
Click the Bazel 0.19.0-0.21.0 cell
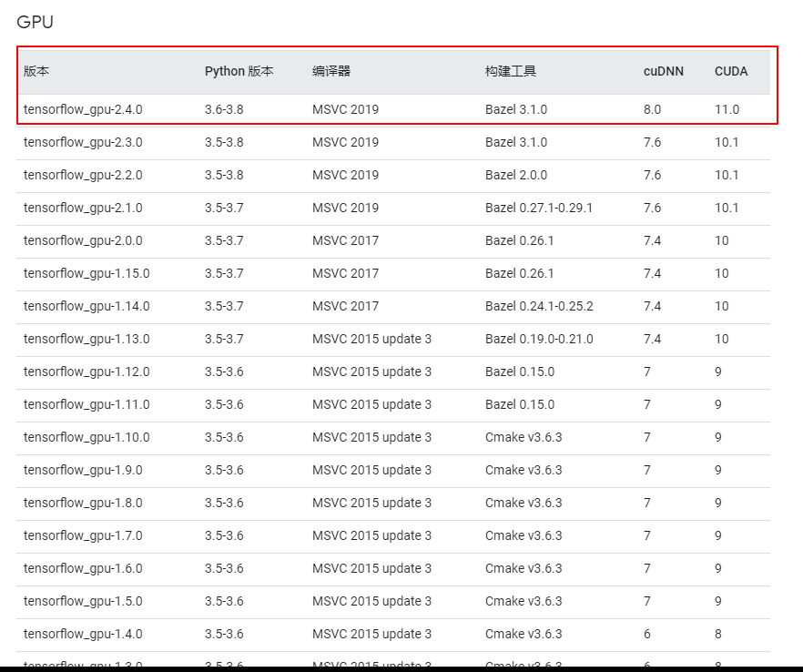pyautogui.click(x=539, y=339)
